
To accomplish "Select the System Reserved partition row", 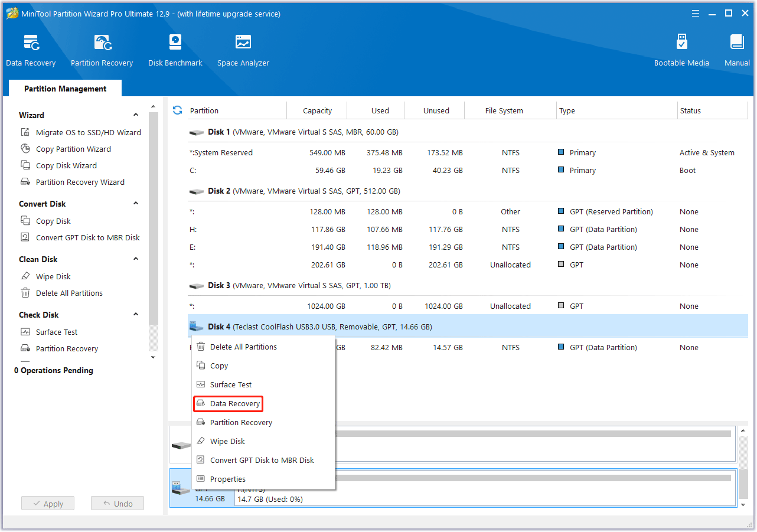I will pyautogui.click(x=468, y=152).
